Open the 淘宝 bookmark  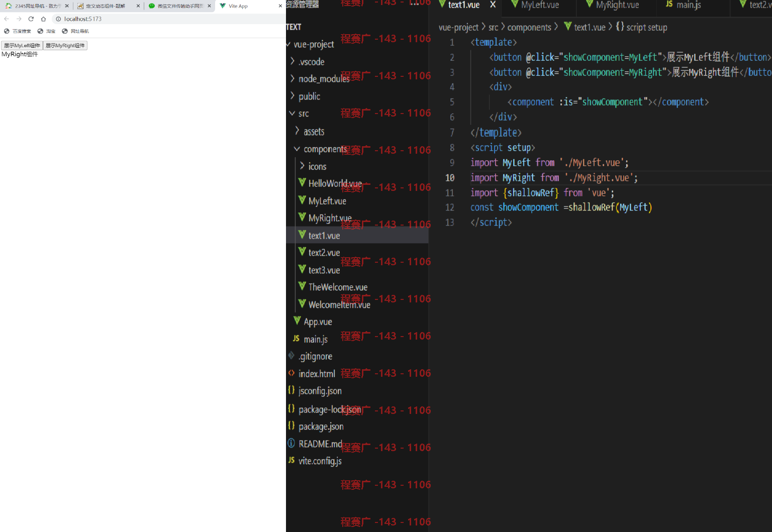click(x=46, y=31)
